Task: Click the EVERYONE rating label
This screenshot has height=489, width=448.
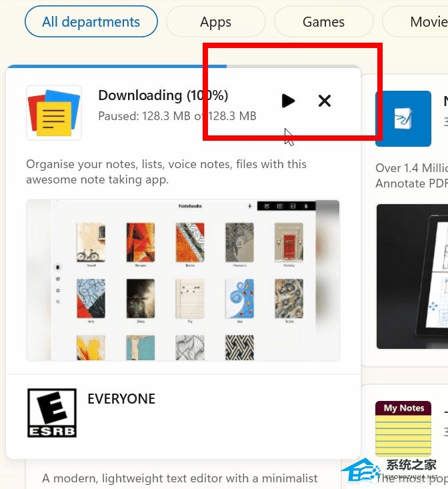Action: click(121, 399)
